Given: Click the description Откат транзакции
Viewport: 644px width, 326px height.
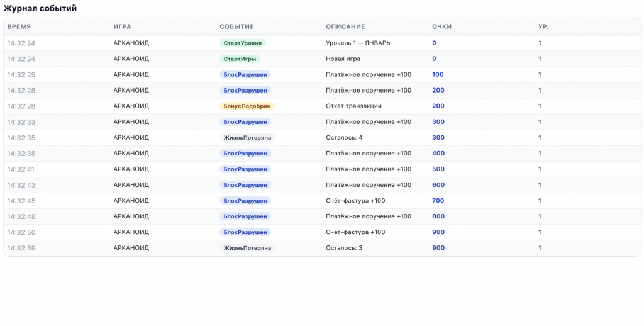Looking at the screenshot, I should pyautogui.click(x=353, y=106).
